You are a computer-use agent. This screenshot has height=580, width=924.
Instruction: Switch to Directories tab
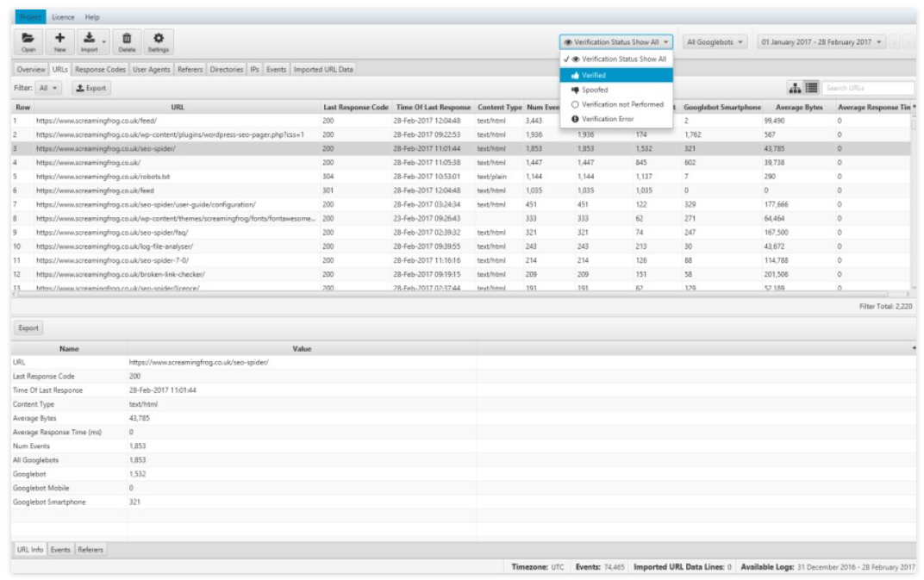pos(227,70)
